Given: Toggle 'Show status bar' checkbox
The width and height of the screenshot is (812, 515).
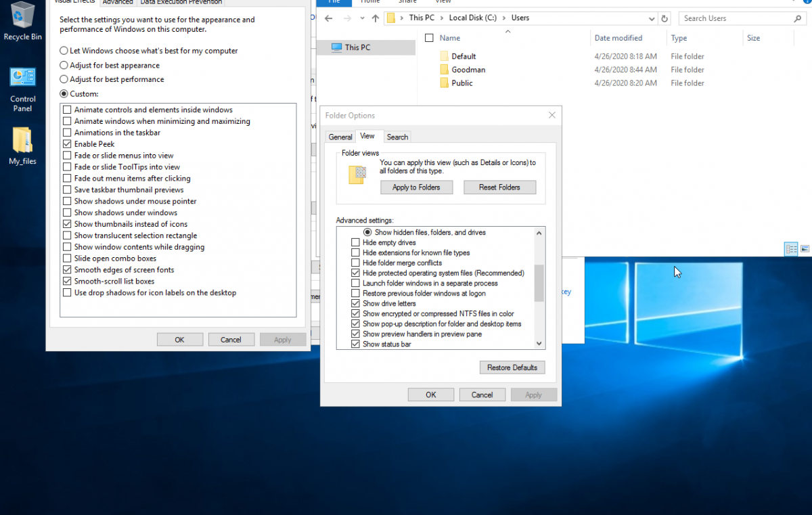Looking at the screenshot, I should tap(356, 344).
